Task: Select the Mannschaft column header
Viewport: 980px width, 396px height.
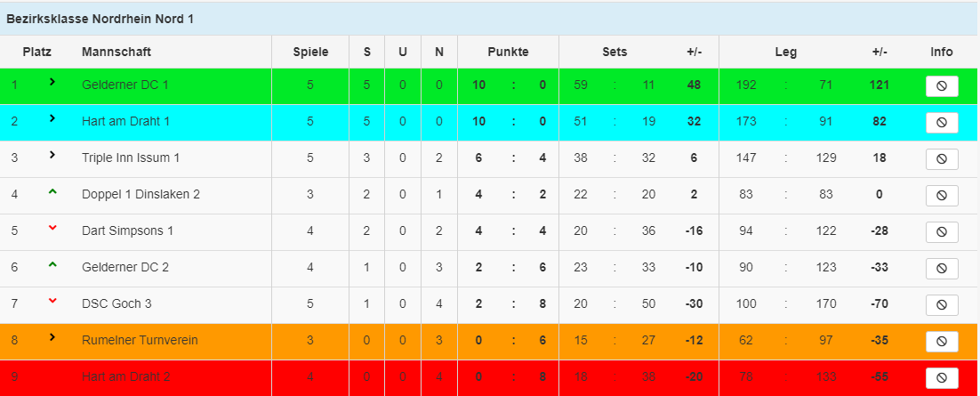Action: [116, 52]
